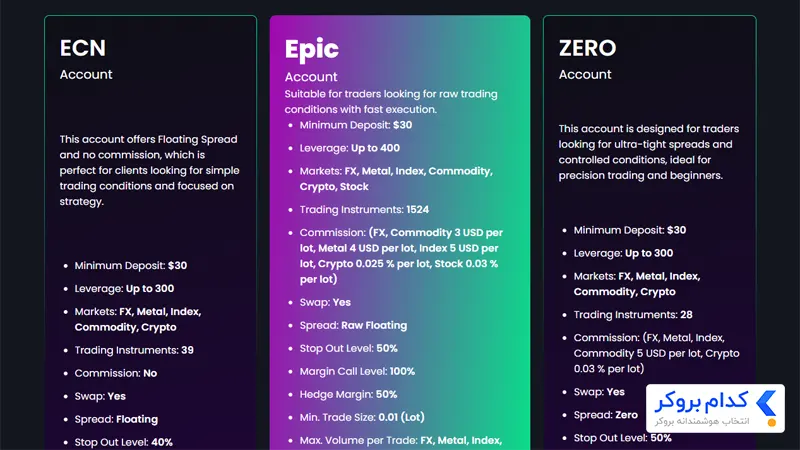Screen dimensions: 800x450
Task: Click ZERO Leverage Up to 300 entry
Action: [x=623, y=253]
